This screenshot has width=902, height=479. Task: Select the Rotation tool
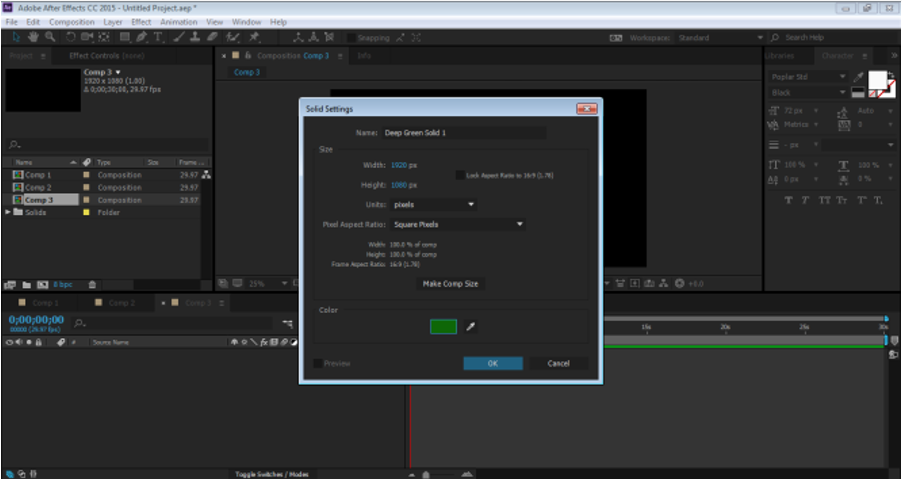(70, 37)
